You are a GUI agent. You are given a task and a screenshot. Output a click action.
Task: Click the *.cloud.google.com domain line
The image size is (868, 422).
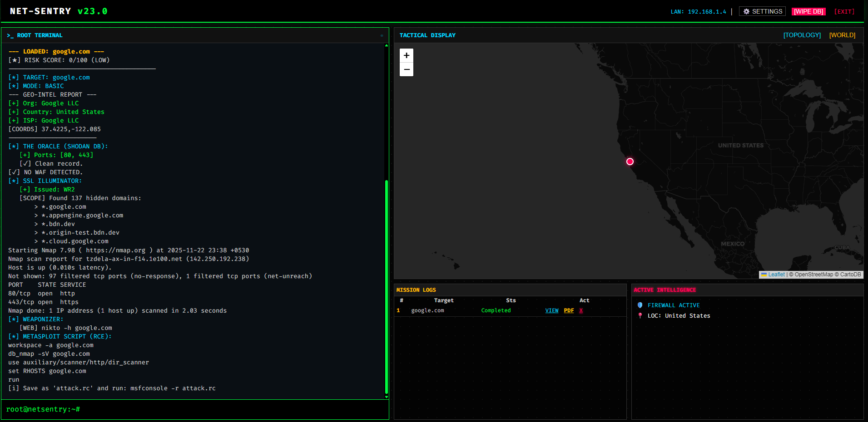point(71,241)
